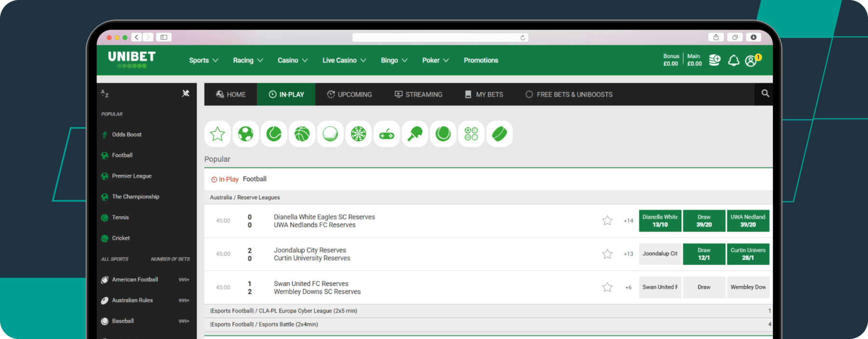Select the Swan United F odds button
The width and height of the screenshot is (868, 339).
(x=660, y=287)
